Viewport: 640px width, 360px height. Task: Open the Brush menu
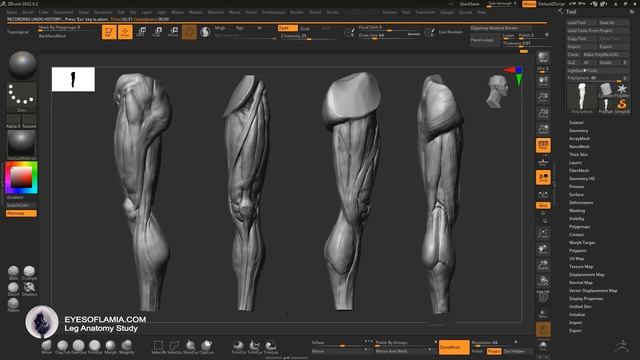click(x=28, y=12)
